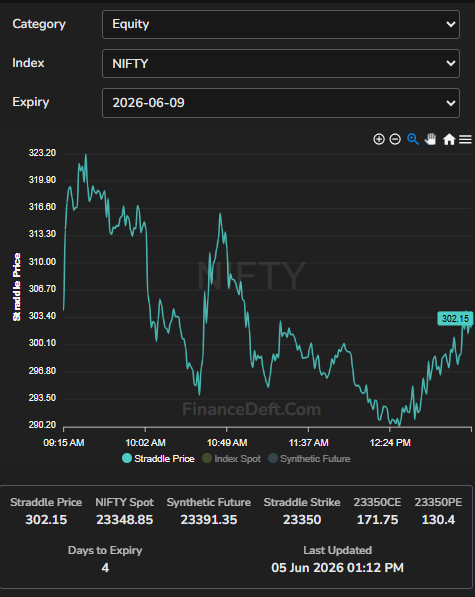Open the Index dropdown showing NIFTY

[x=281, y=64]
